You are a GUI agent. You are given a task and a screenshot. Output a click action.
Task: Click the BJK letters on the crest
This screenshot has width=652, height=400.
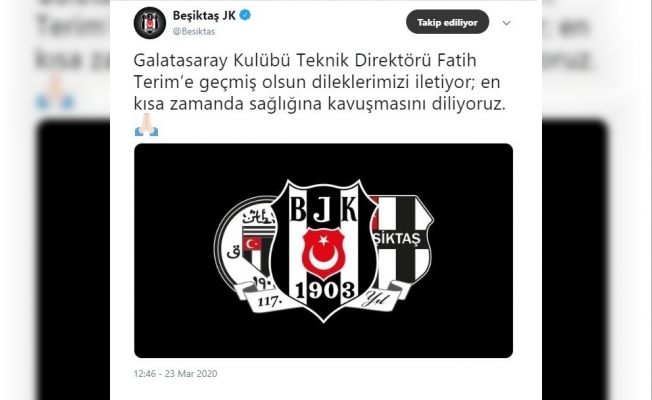coord(324,209)
